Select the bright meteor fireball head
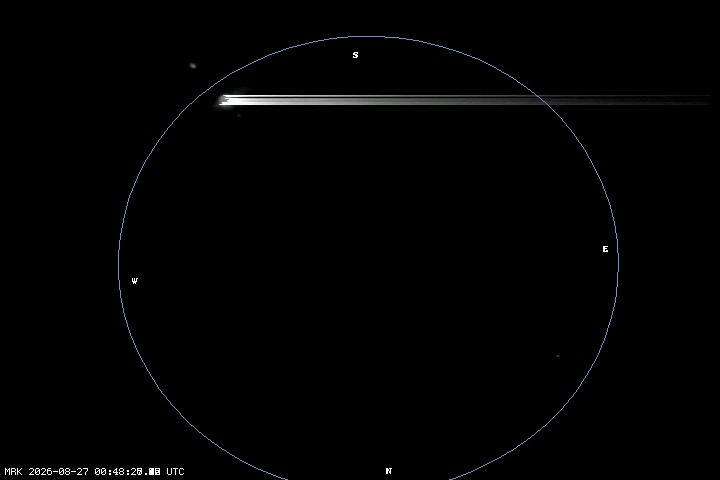The height and width of the screenshot is (480, 720). pos(223,100)
